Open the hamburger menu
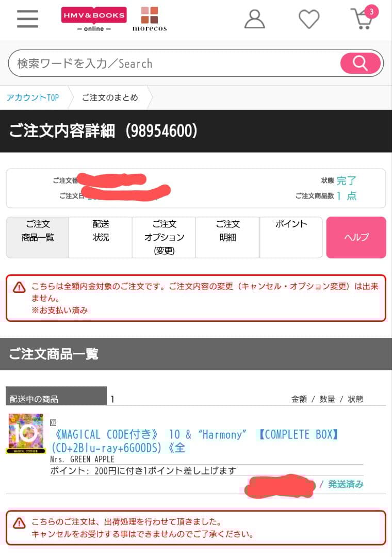 [x=27, y=19]
